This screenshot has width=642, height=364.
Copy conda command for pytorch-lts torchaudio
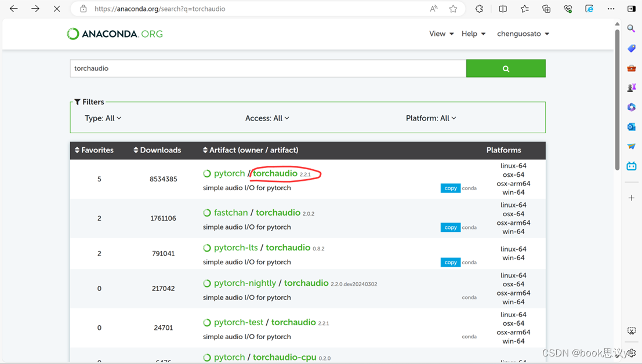pyautogui.click(x=451, y=262)
